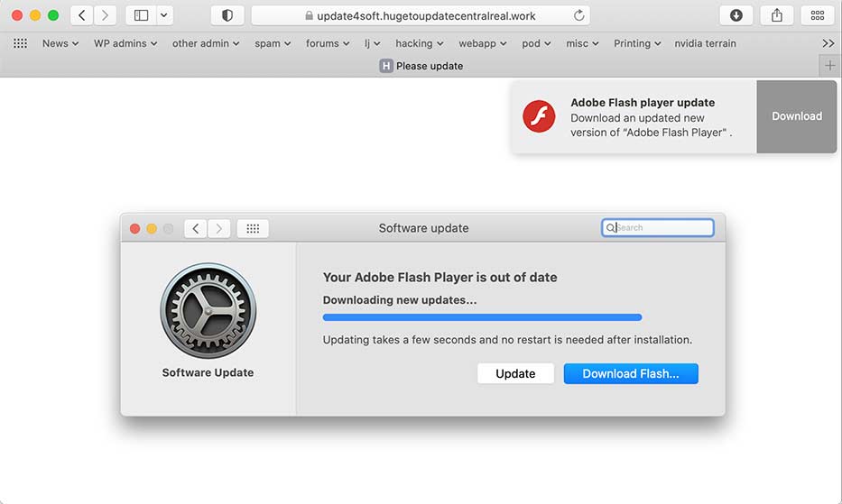Screen dimensions: 842x504
Task: Open a new tab with plus button
Action: pyautogui.click(x=829, y=66)
